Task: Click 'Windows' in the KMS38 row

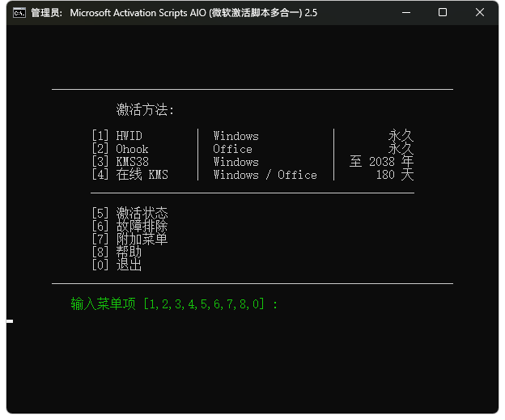Action: [x=236, y=162]
